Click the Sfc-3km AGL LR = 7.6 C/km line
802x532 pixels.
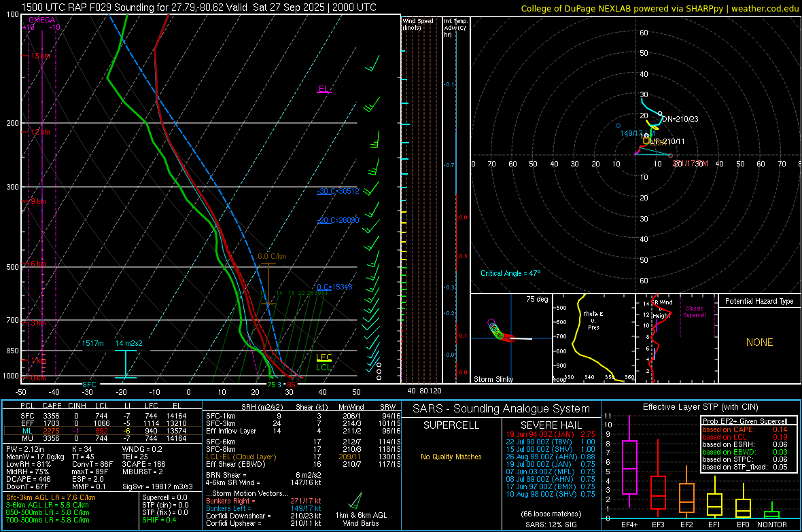[x=51, y=497]
